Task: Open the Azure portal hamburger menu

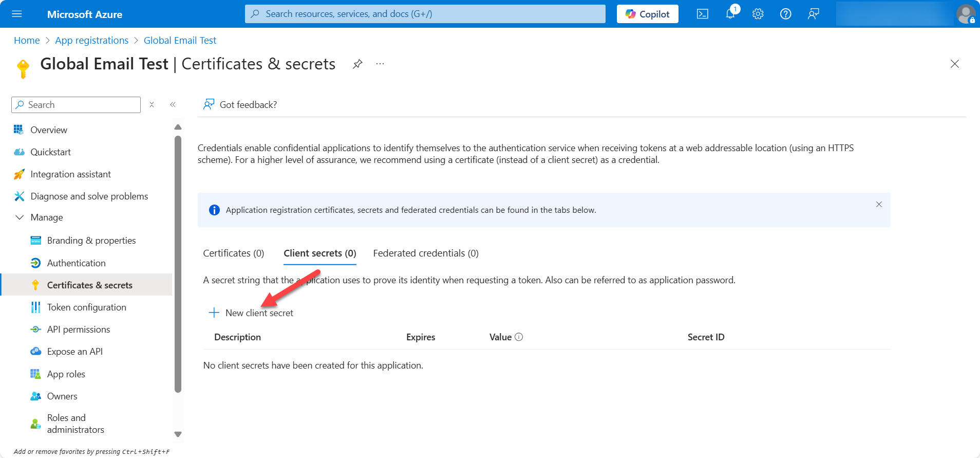Action: pyautogui.click(x=17, y=14)
